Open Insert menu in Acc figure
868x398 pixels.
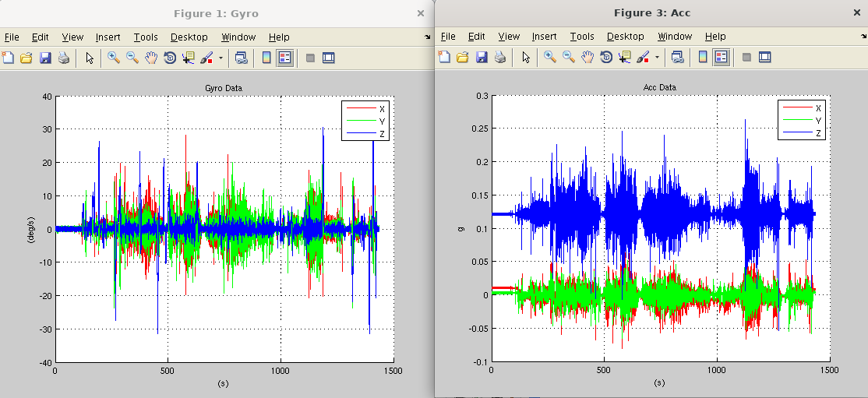click(544, 37)
